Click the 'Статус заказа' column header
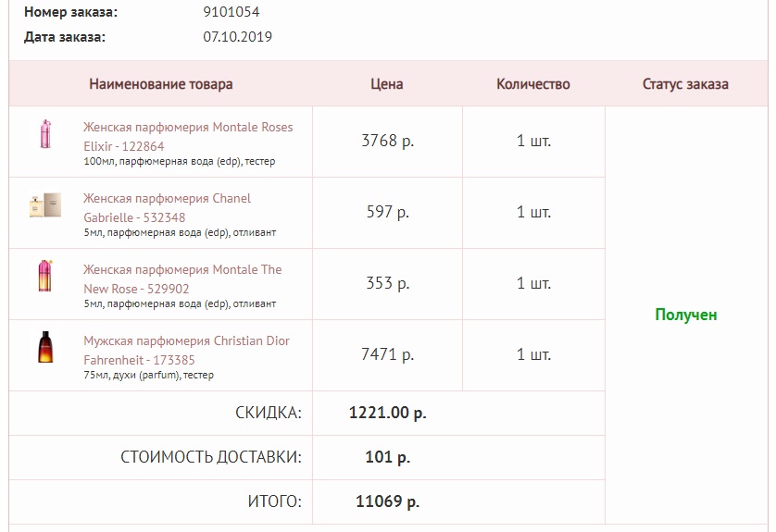This screenshot has height=532, width=776. (x=685, y=84)
